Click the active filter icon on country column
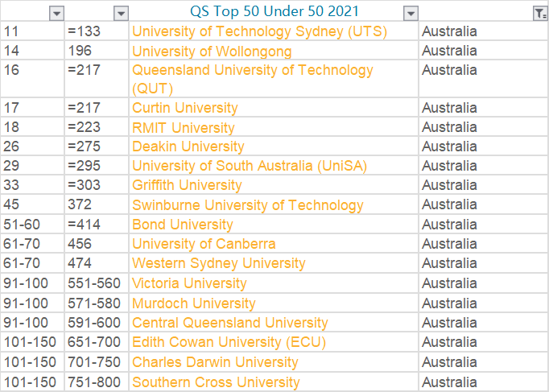Image resolution: width=549 pixels, height=392 pixels. pyautogui.click(x=539, y=13)
